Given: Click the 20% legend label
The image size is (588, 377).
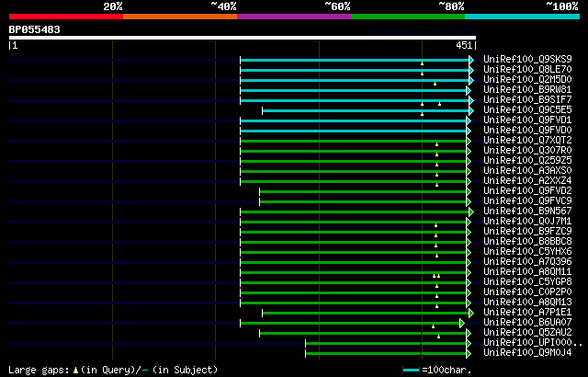Looking at the screenshot, I should (113, 6).
